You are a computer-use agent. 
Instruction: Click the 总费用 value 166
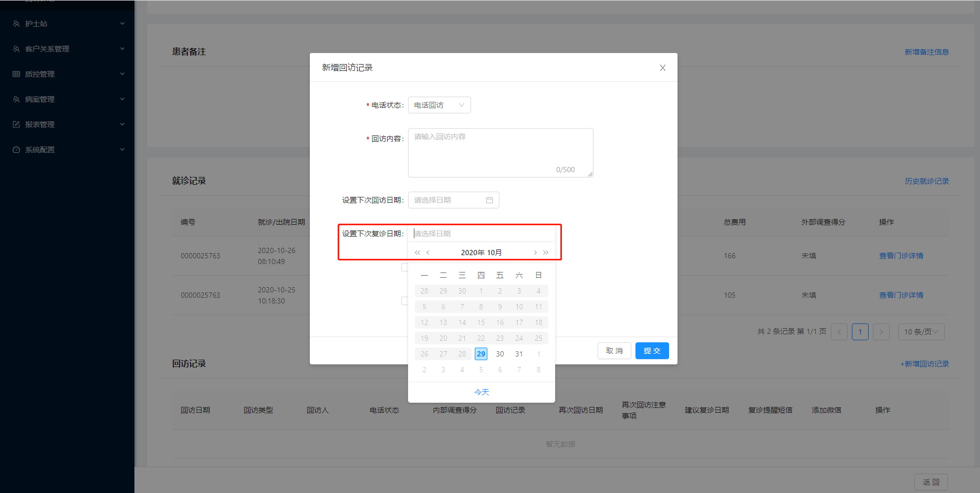729,256
